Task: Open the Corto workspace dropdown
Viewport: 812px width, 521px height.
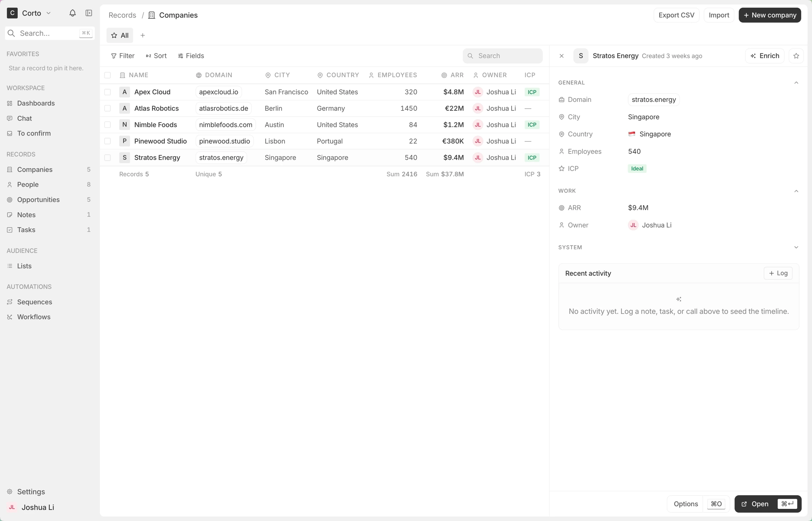Action: [30, 13]
